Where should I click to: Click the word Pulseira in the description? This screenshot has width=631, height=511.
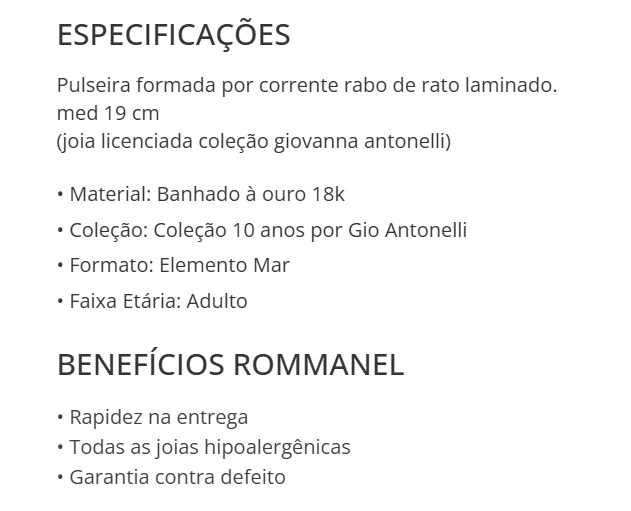tap(92, 85)
